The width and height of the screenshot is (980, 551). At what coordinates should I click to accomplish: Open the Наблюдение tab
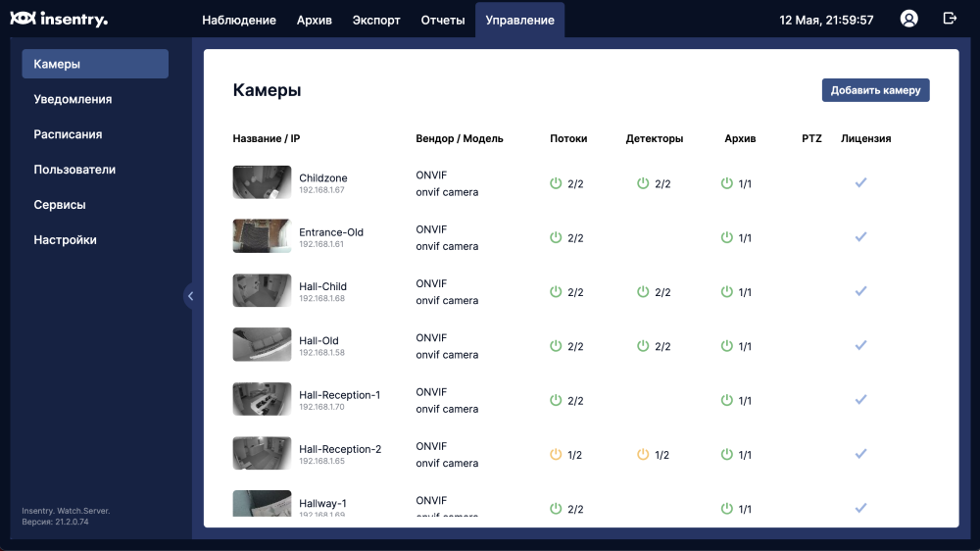(x=239, y=20)
